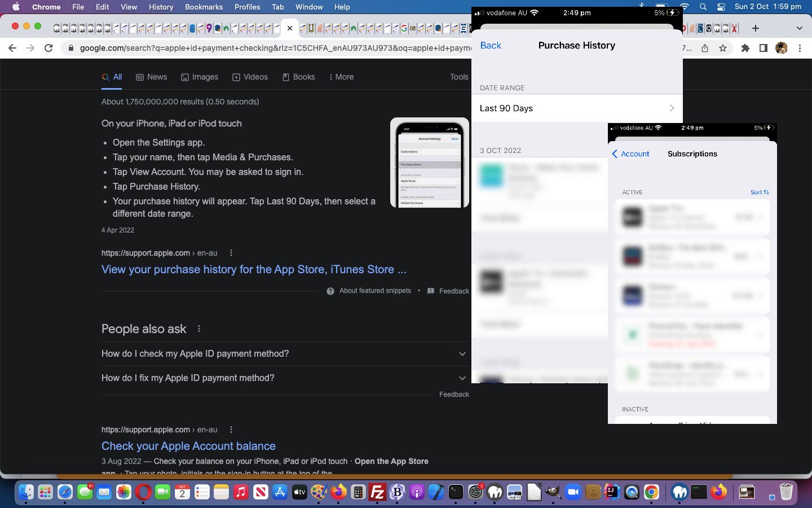
Task: Open the Bookmarks menu
Action: click(x=204, y=7)
